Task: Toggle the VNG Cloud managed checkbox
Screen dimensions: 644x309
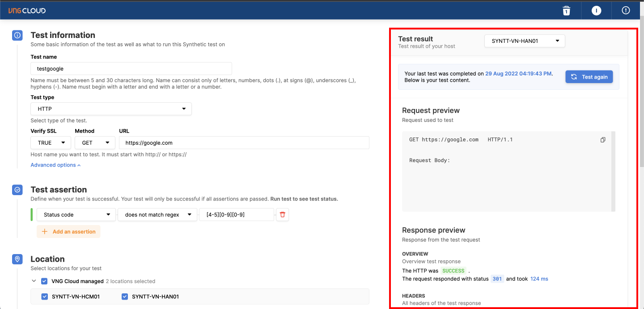Action: [44, 281]
